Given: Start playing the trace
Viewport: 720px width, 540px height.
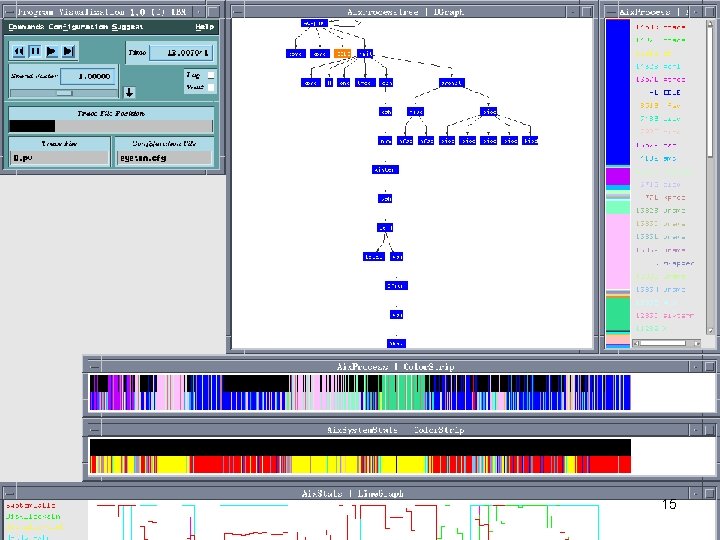Looking at the screenshot, I should (x=51, y=51).
